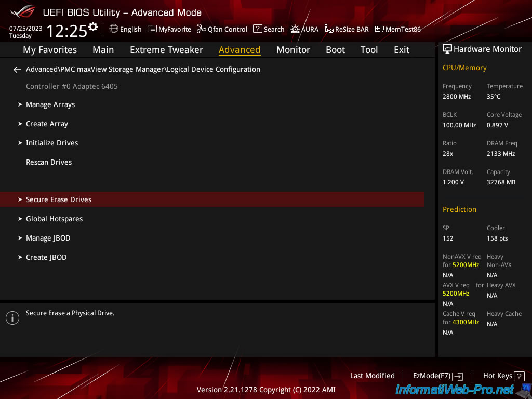Screen dimensions: 532x399
Task: Click the AURA label
Action: pos(310,30)
